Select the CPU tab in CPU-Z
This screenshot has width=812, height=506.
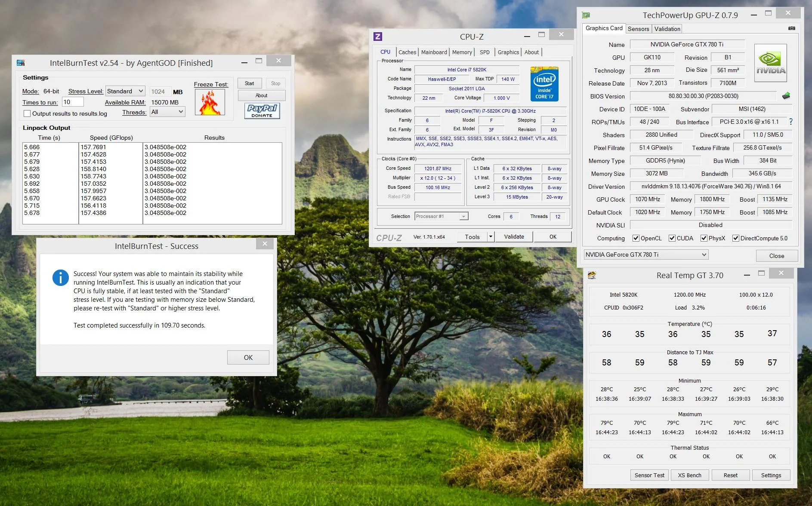[x=385, y=52]
